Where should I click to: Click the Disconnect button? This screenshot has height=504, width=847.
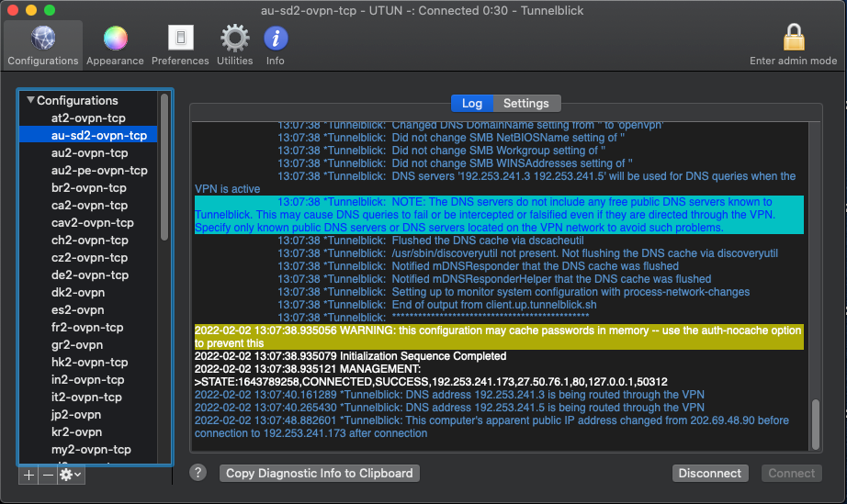(x=710, y=473)
